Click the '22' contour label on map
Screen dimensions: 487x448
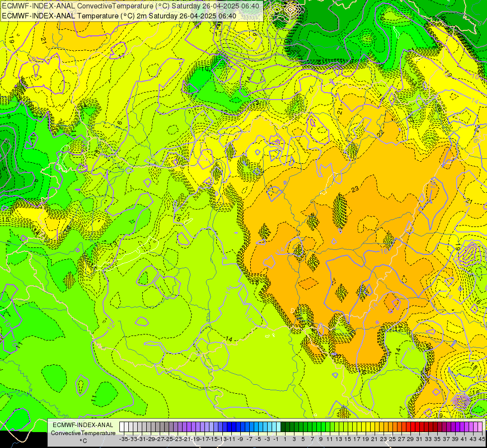(380, 134)
